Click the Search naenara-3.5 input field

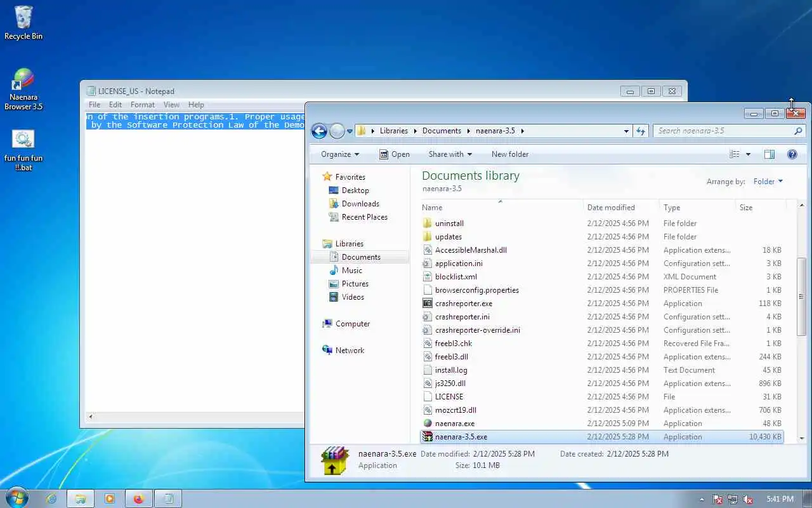click(x=723, y=131)
